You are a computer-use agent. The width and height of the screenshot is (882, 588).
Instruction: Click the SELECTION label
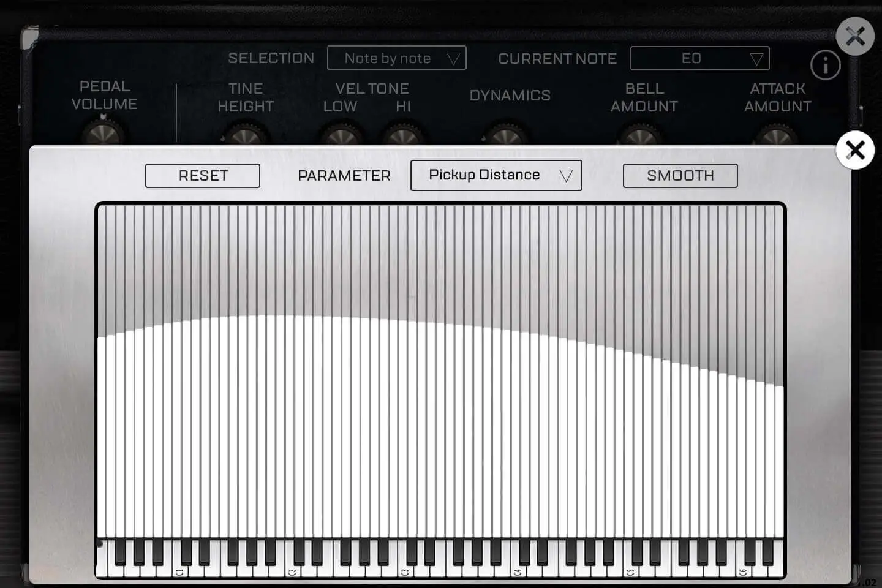[271, 58]
